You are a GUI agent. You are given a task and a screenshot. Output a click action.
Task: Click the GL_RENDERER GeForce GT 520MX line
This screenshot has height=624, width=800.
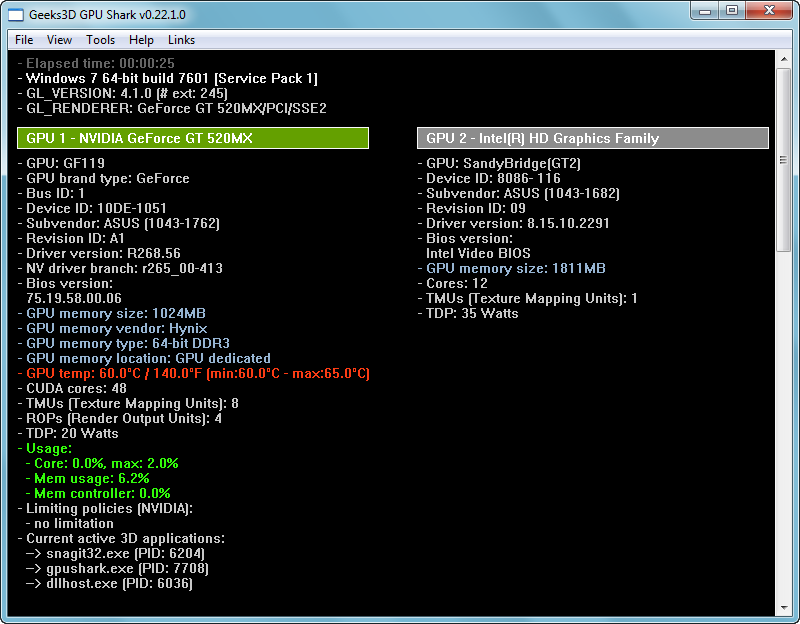[x=172, y=108]
